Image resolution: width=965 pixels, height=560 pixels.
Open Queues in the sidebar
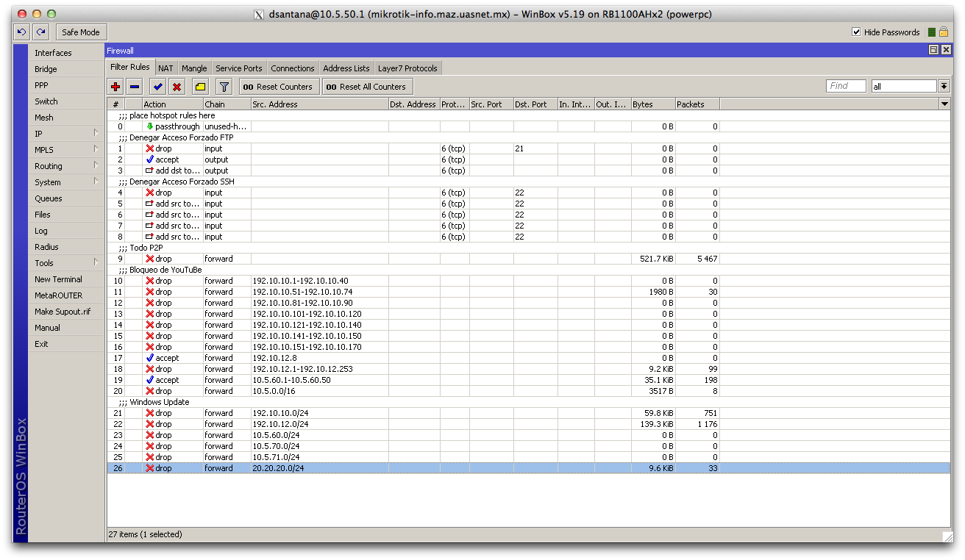pyautogui.click(x=49, y=198)
